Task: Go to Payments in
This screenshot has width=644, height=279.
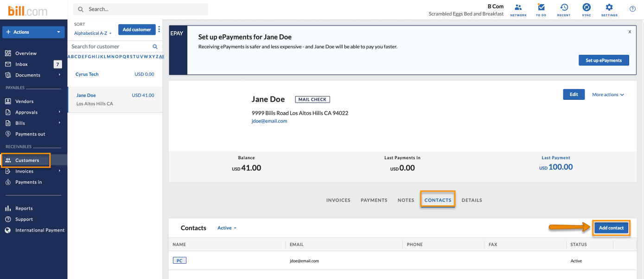Action: pos(29,182)
